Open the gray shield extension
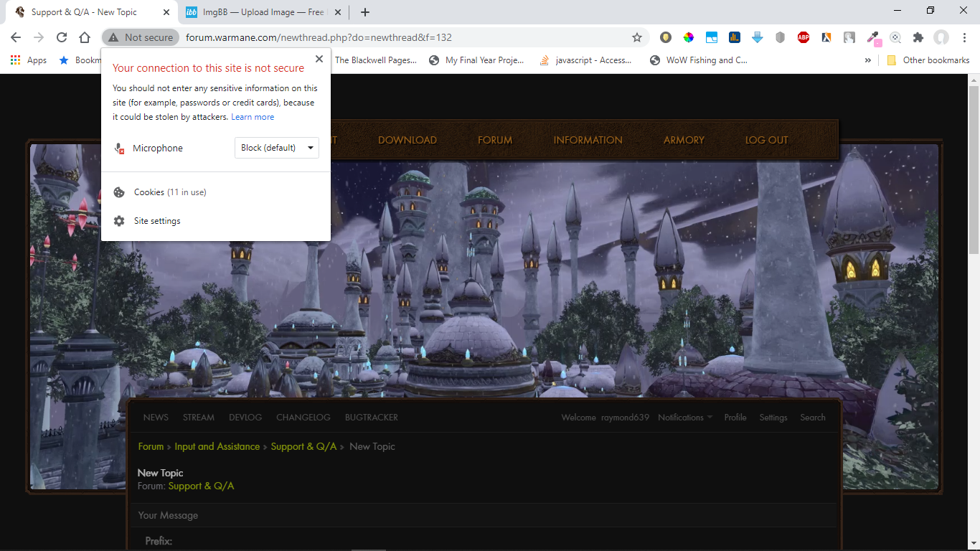Viewport: 980px width, 551px height. coord(781,37)
